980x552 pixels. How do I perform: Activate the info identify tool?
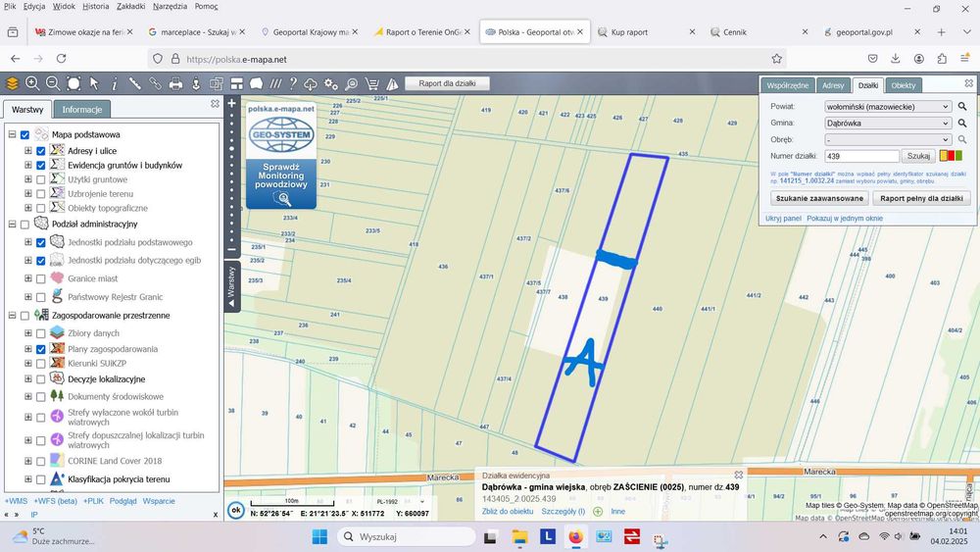pyautogui.click(x=115, y=83)
